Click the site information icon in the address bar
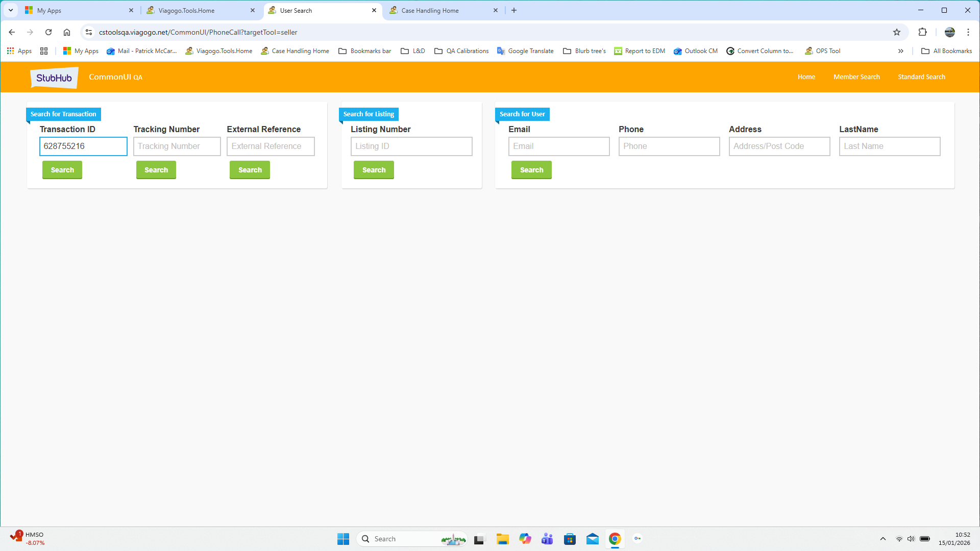Image resolution: width=980 pixels, height=551 pixels. 89,32
